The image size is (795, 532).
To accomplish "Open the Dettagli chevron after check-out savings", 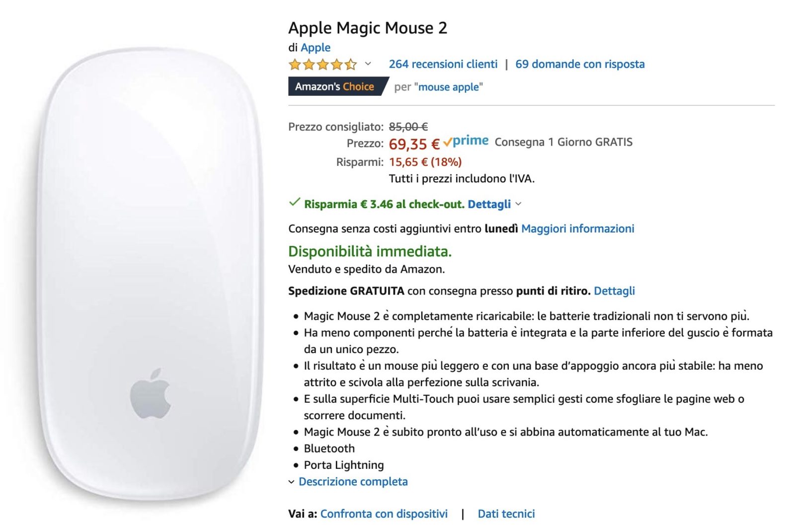I will (x=518, y=204).
